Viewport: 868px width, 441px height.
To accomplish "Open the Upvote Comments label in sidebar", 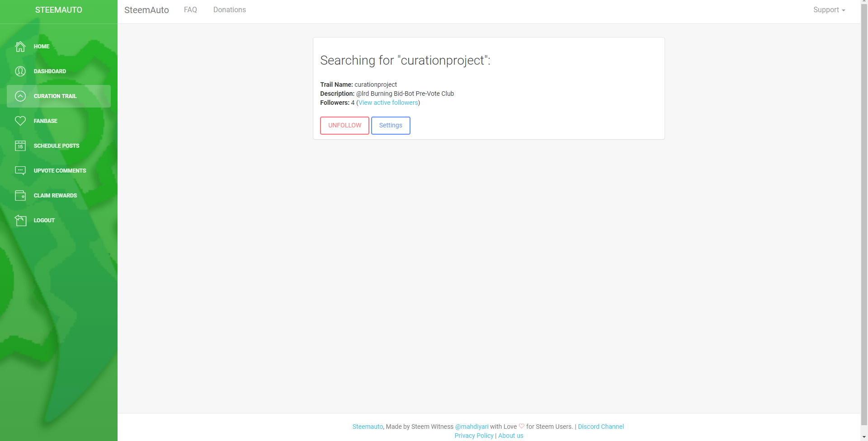I will pyautogui.click(x=60, y=171).
